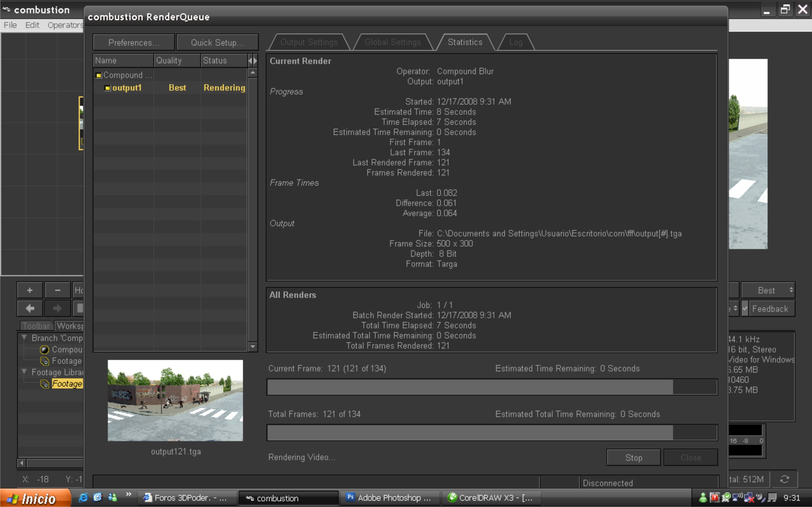The width and height of the screenshot is (812, 507).
Task: Toggle the Compound queue item checkbox
Action: 99,75
